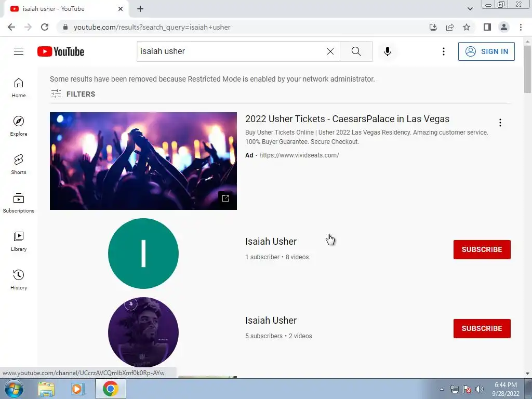Open the Windows Start menu
Screen dimensions: 532x399
point(14,389)
